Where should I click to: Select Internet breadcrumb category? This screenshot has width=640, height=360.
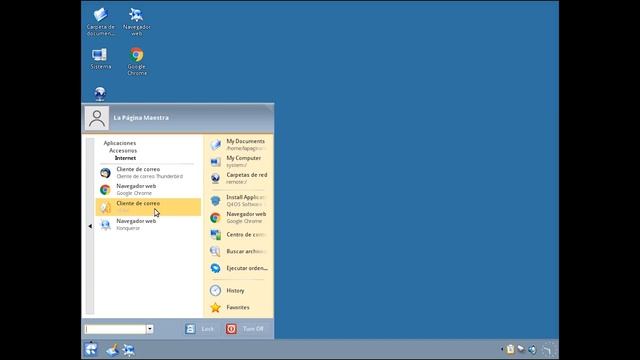click(x=125, y=158)
